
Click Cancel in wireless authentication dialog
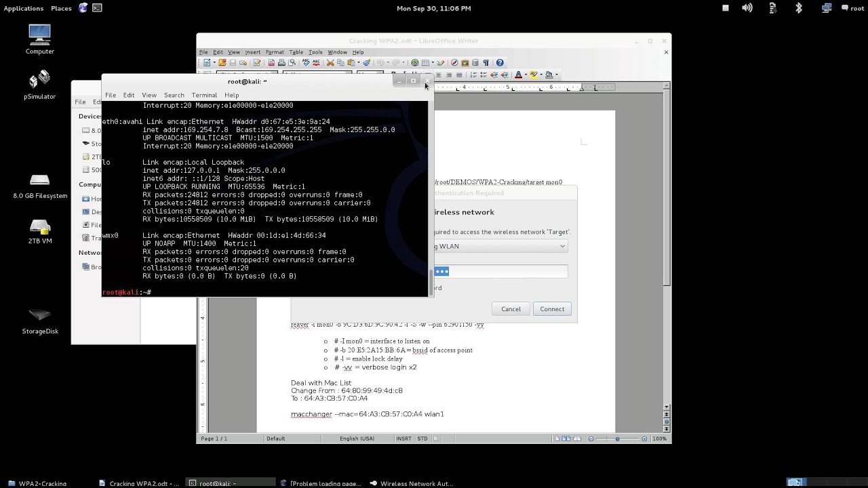[x=511, y=309]
